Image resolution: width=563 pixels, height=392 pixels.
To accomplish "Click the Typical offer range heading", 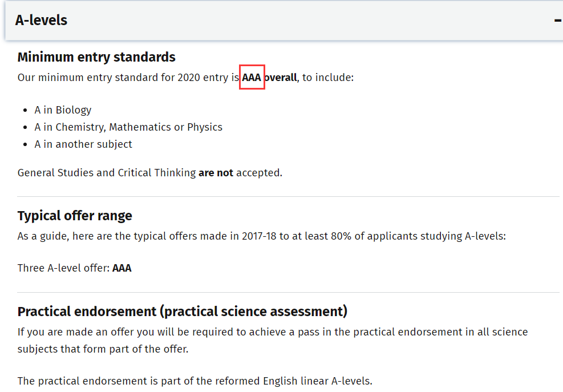I will (x=75, y=216).
